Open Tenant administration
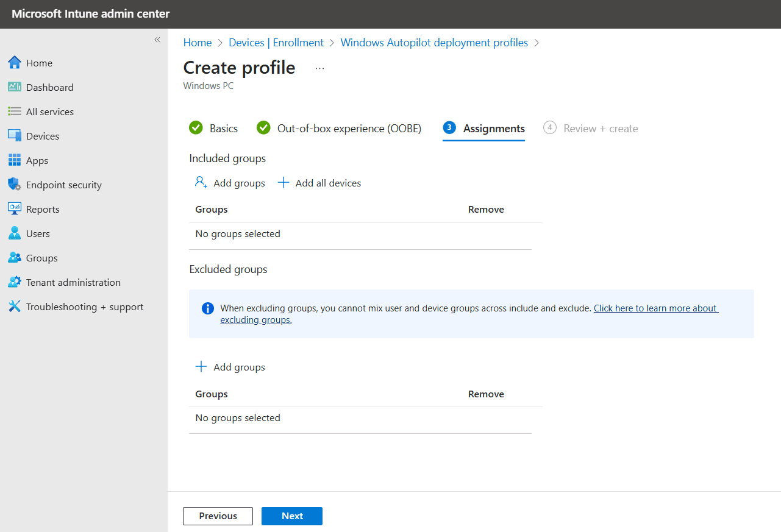 click(x=73, y=282)
